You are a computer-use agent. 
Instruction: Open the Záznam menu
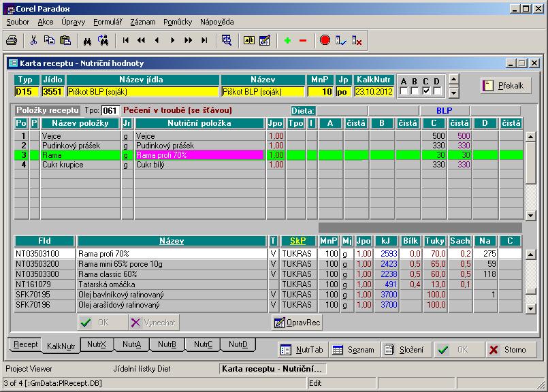[142, 22]
